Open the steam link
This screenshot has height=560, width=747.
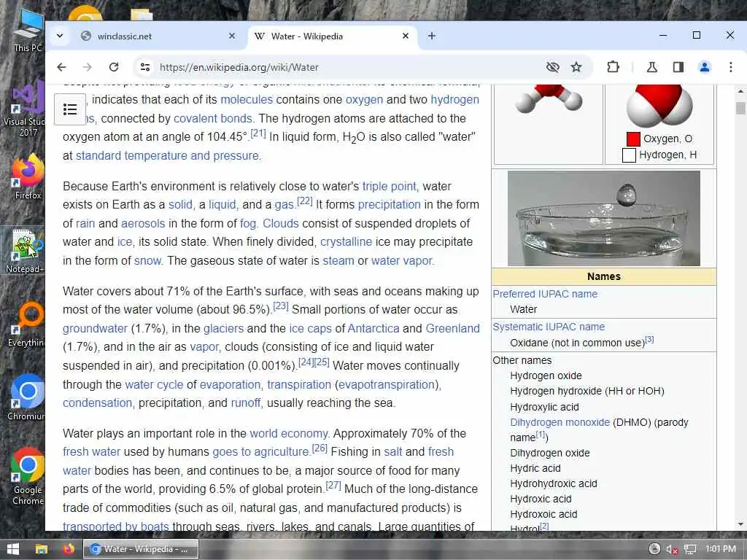coord(338,261)
